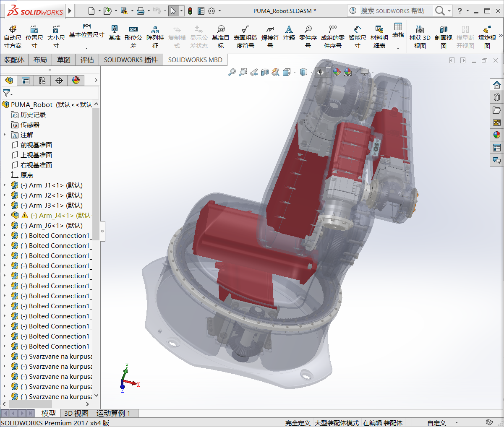This screenshot has height=427, width=504.
Task: Switch to SOLIDWORKS 插件 tab
Action: click(131, 60)
